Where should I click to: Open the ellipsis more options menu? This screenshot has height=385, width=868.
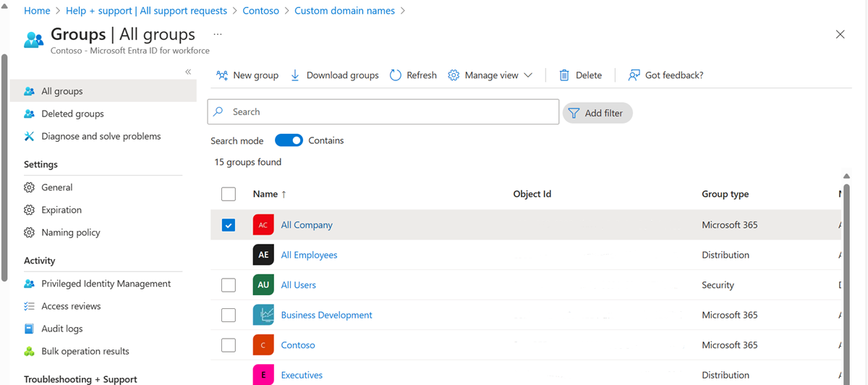(x=218, y=34)
